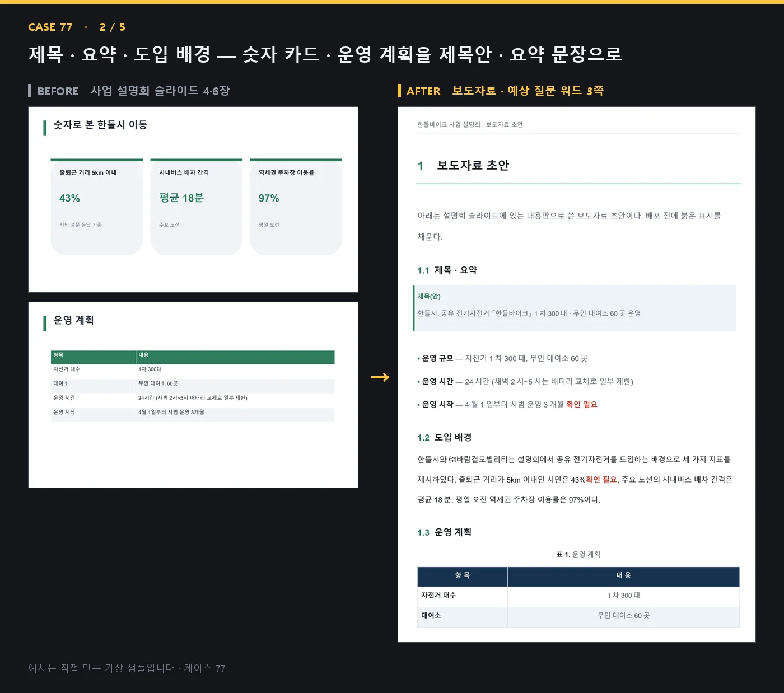Click the slide table '항목' header cell

point(94,357)
